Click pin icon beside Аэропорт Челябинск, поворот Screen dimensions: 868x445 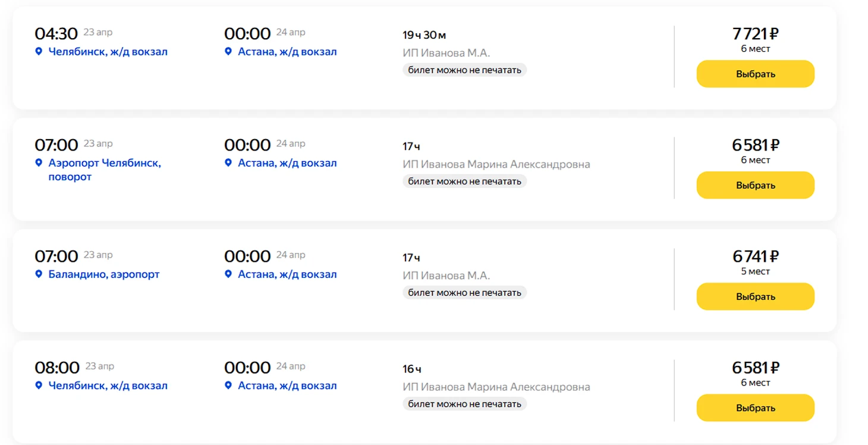pos(39,163)
